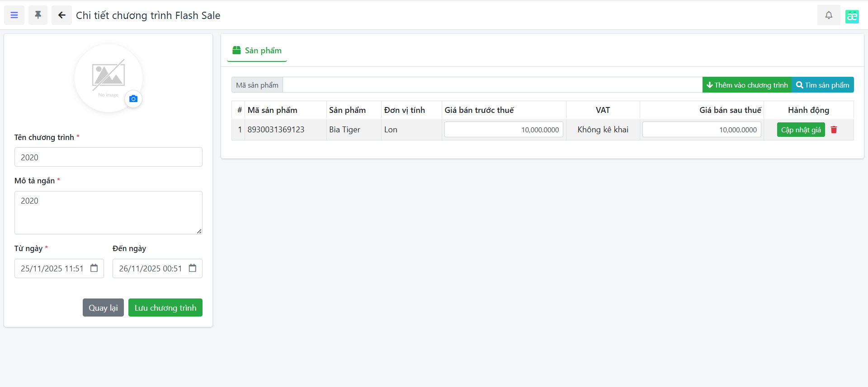Screen dimensions: 868x387
Task: Click the Tìm sản phẩm button
Action: pos(822,85)
